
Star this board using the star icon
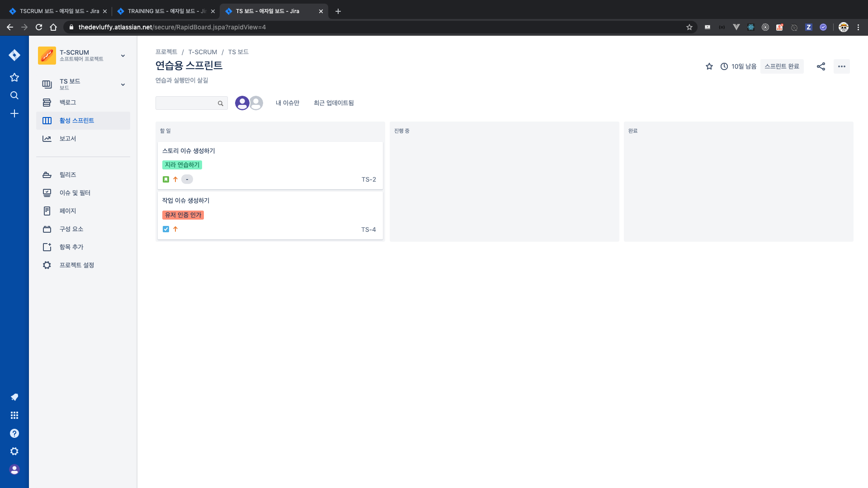pyautogui.click(x=709, y=66)
